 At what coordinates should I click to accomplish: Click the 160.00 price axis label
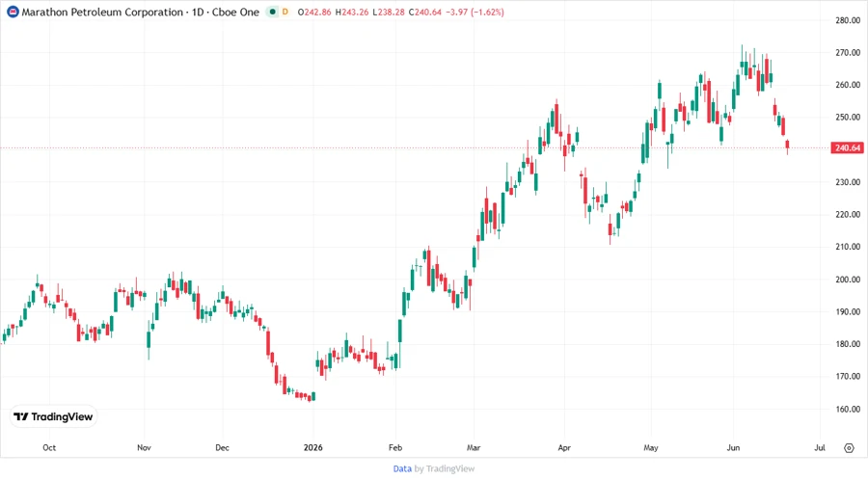[848, 410]
